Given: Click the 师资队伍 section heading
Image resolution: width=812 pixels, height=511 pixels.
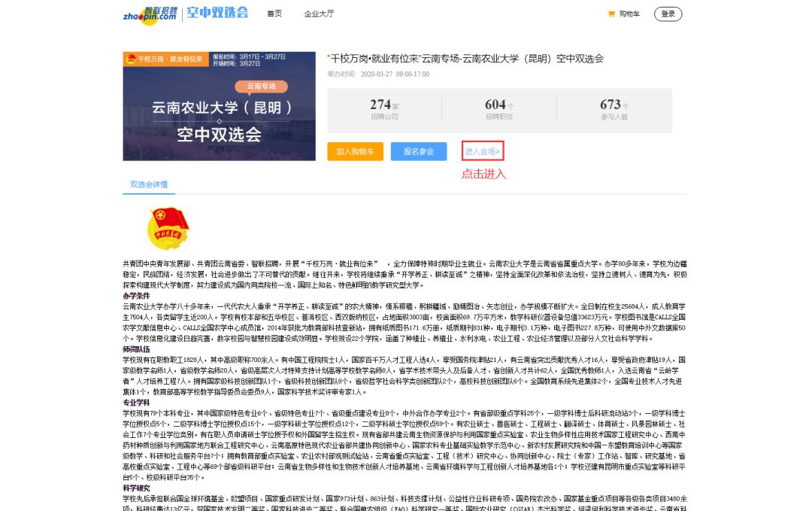Looking at the screenshot, I should pos(136,349).
